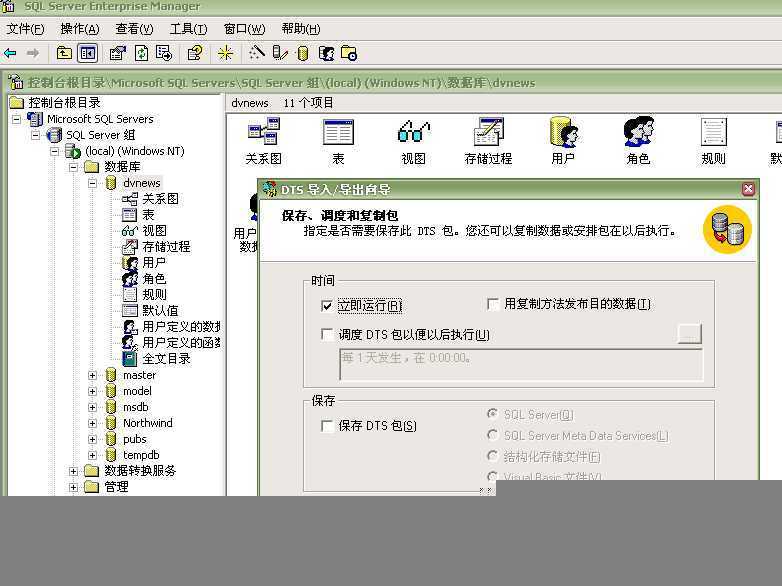Image resolution: width=782 pixels, height=586 pixels.
Task: Collapse the 数据库 folder node
Action: 73,167
